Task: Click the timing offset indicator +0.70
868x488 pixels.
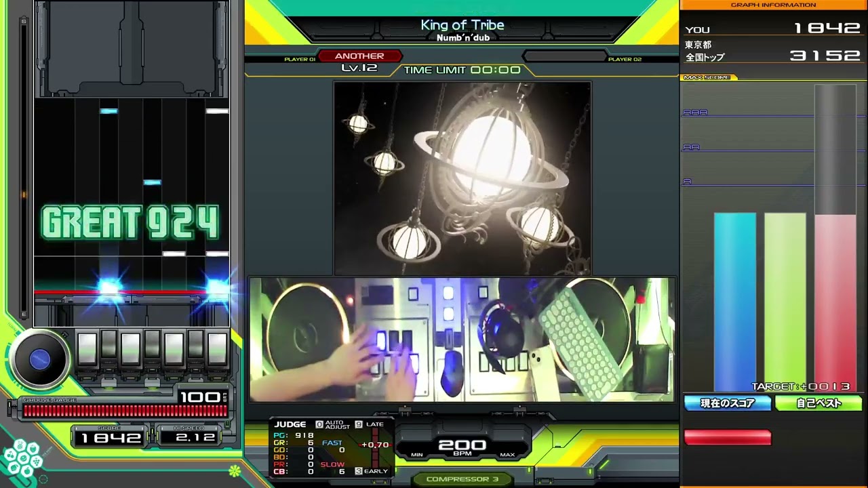Action: [375, 445]
